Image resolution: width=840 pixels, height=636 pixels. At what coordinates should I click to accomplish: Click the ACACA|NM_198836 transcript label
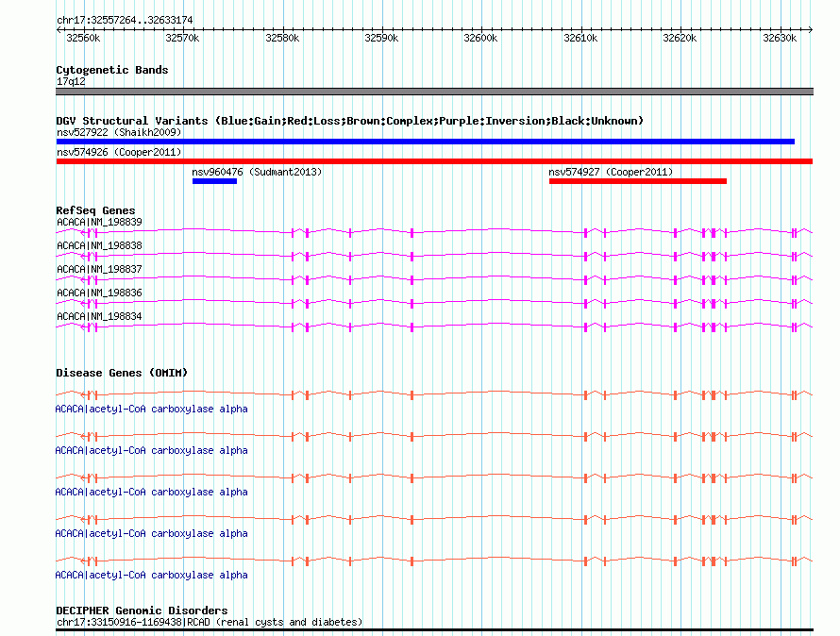coord(99,293)
